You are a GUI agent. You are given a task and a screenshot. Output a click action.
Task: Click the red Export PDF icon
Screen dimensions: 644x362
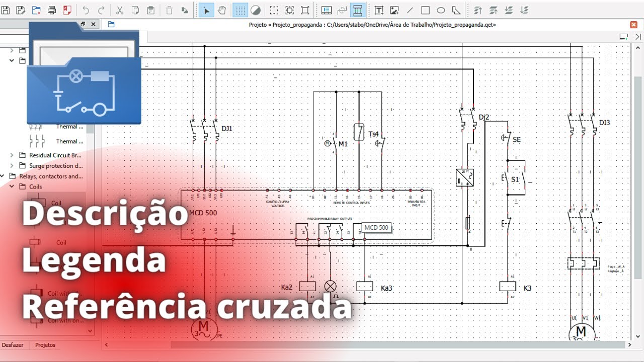(x=67, y=10)
